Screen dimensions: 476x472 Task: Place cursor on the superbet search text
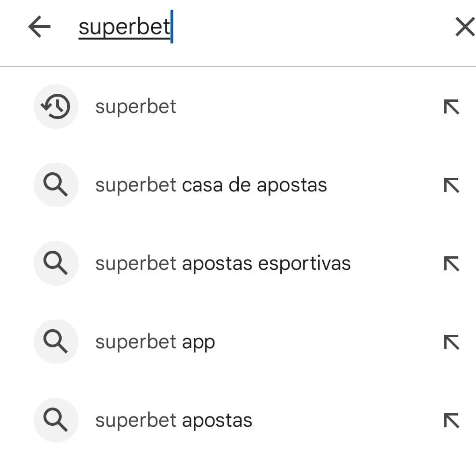[x=123, y=27]
